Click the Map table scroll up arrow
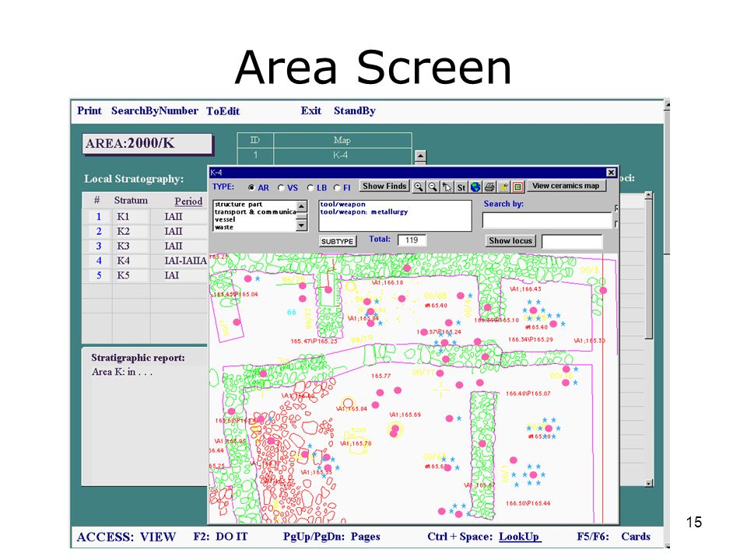Image resolution: width=747 pixels, height=560 pixels. coord(421,156)
